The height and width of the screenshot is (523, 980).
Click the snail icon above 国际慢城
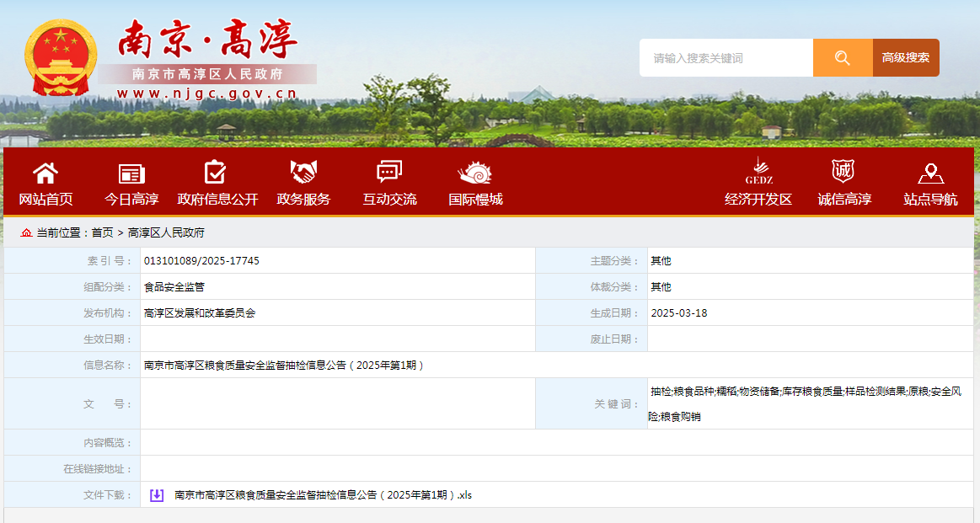point(475,173)
